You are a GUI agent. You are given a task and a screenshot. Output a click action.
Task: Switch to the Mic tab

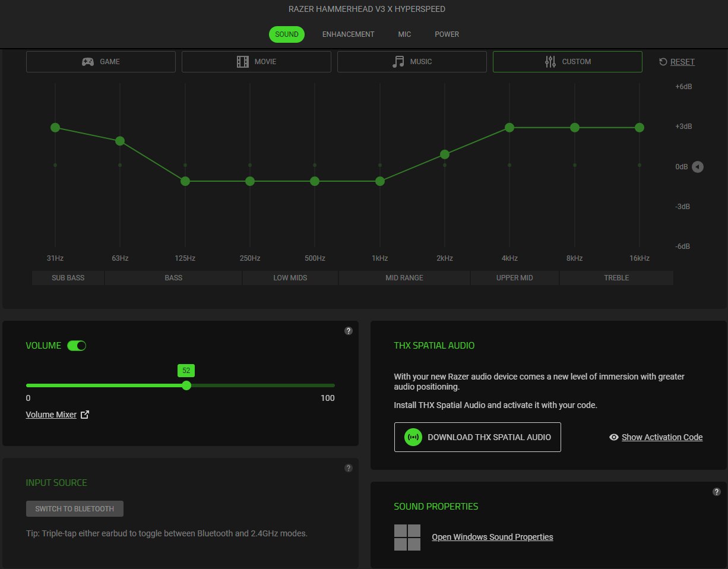point(404,34)
